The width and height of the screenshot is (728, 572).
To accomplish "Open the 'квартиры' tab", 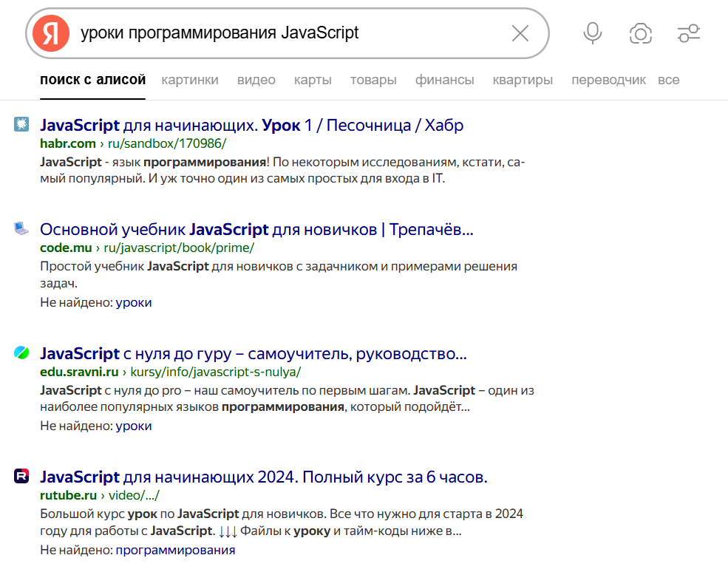I will tap(523, 80).
